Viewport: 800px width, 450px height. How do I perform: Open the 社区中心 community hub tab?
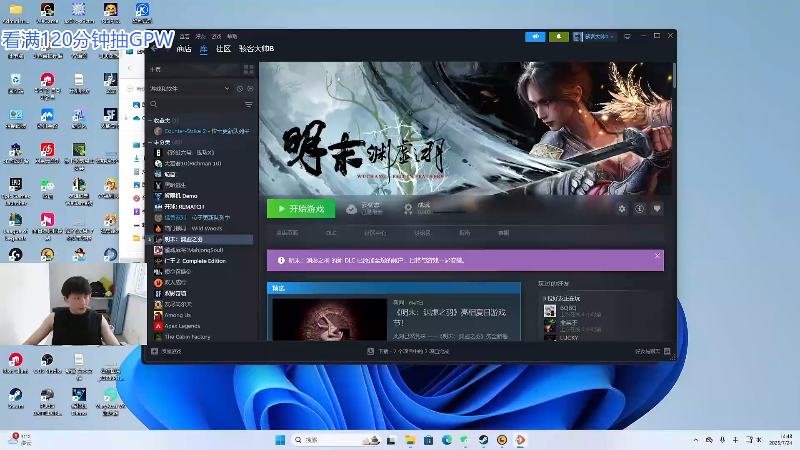click(x=374, y=233)
